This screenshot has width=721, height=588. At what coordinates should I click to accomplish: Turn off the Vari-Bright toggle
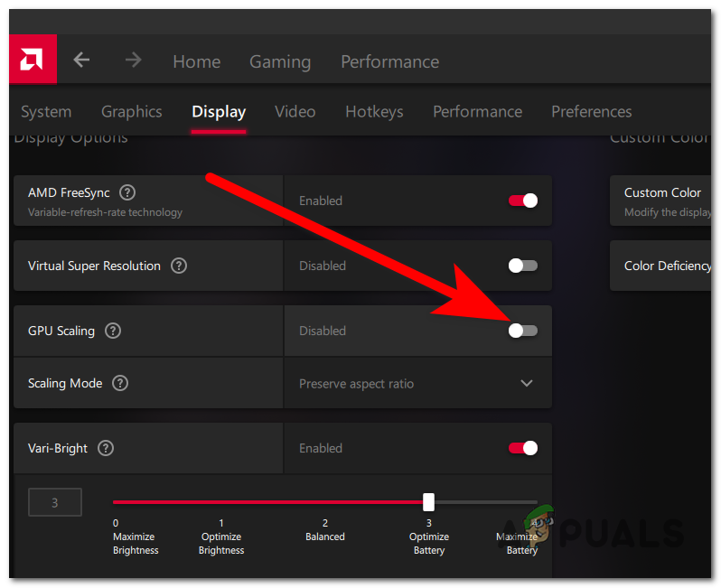[x=523, y=448]
